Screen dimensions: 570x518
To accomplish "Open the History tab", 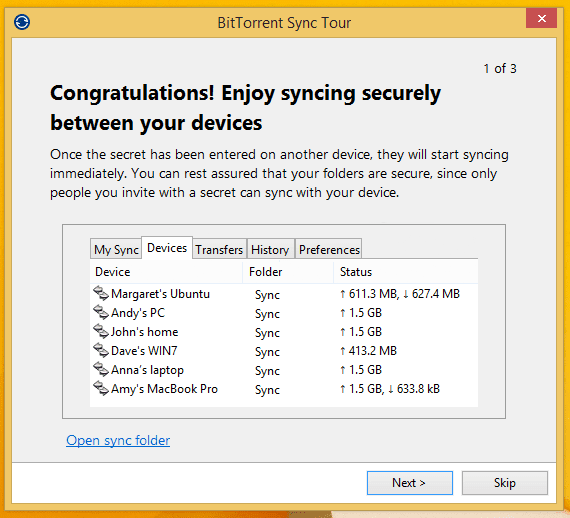I will [x=270, y=249].
